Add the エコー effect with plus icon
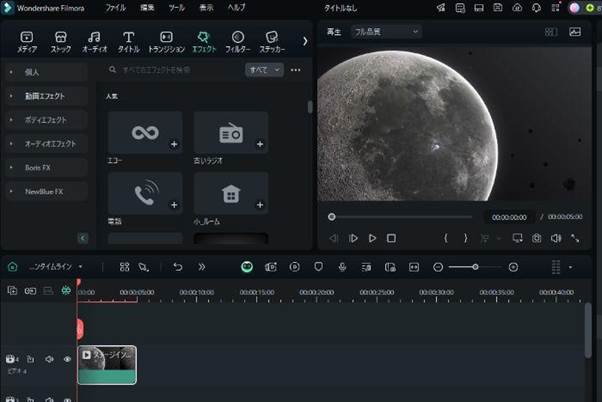Image resolution: width=602 pixels, height=402 pixels. [x=174, y=145]
